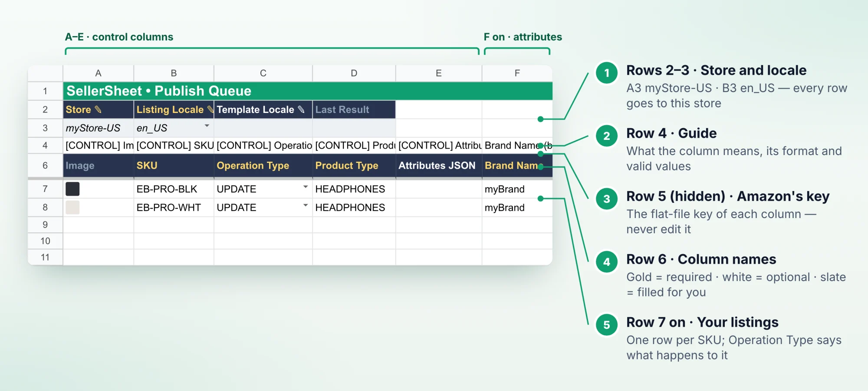This screenshot has width=868, height=391.
Task: Click the Brand Name guide cell in row 4
Action: click(x=517, y=146)
